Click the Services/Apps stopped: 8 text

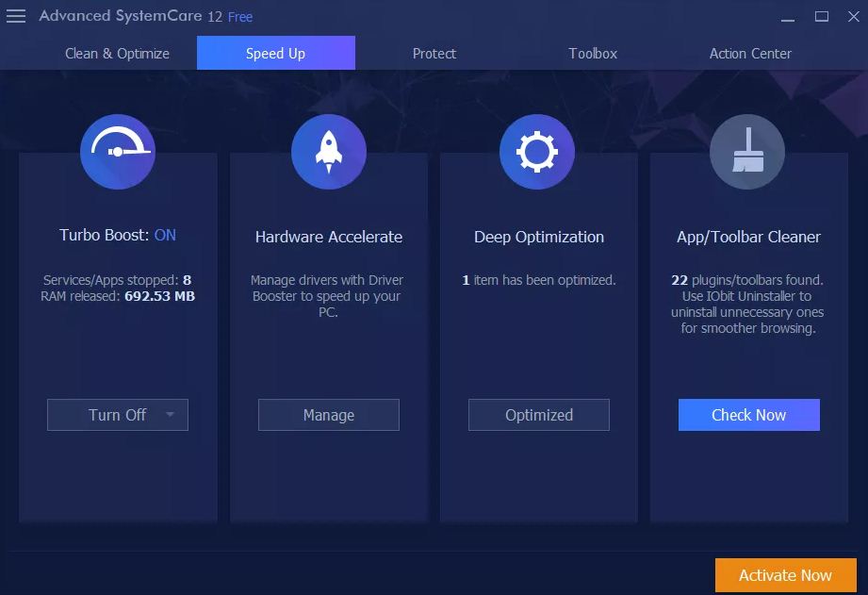pos(118,280)
